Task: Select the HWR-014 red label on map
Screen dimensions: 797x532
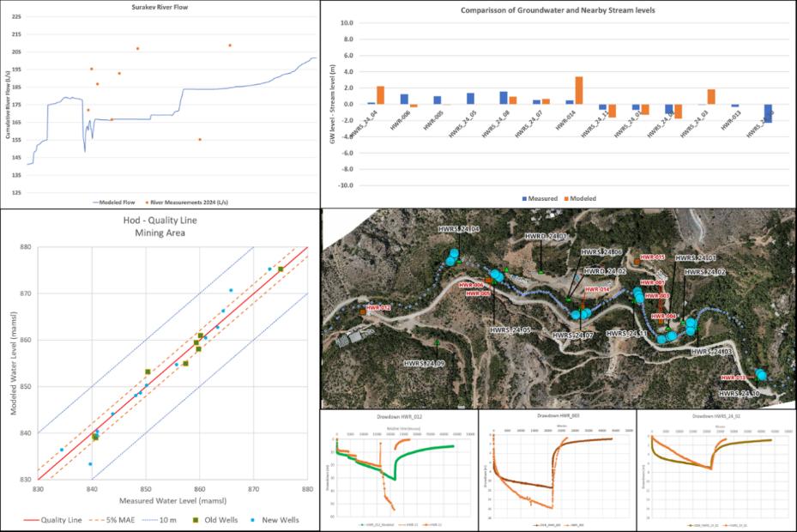Action: pyautogui.click(x=597, y=289)
